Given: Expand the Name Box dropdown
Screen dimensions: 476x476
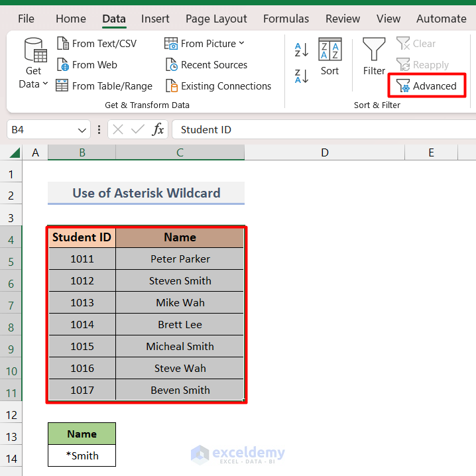Looking at the screenshot, I should tap(82, 131).
